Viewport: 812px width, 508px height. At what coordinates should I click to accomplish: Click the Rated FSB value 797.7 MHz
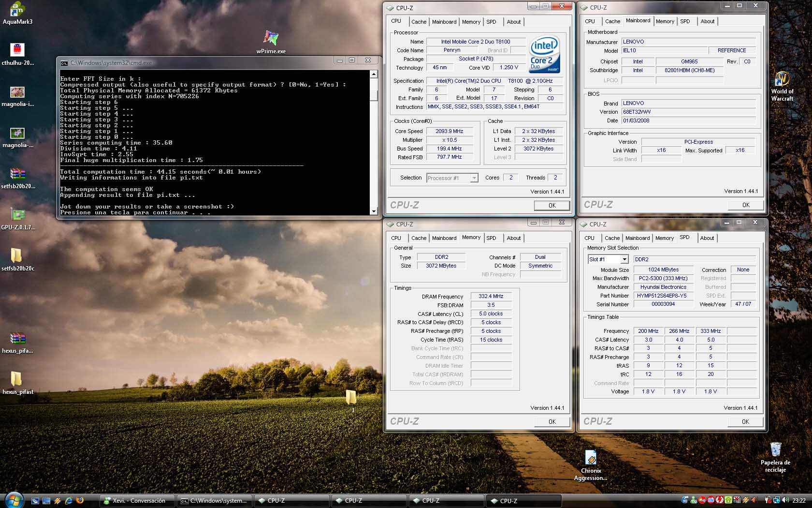point(449,157)
